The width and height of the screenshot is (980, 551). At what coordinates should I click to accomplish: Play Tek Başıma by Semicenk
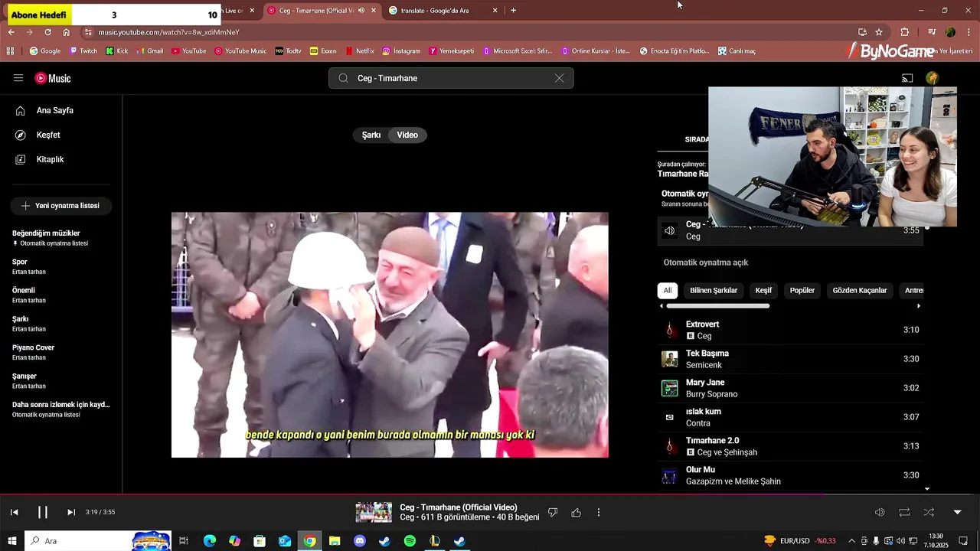tap(790, 359)
